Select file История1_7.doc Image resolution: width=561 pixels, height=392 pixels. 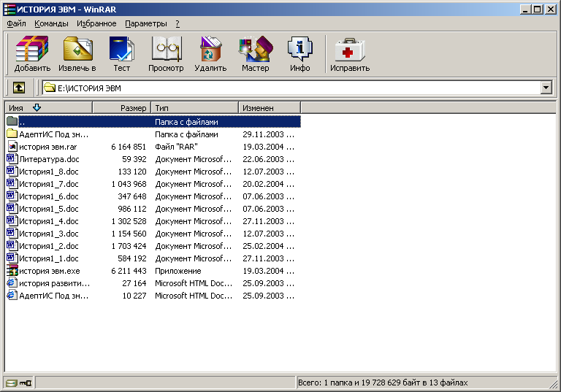(49, 184)
